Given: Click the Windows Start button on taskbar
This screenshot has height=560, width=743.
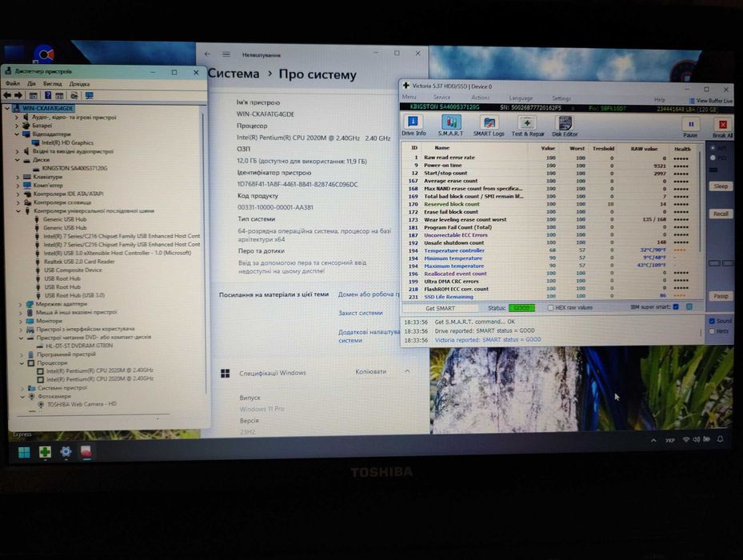Looking at the screenshot, I should [24, 452].
